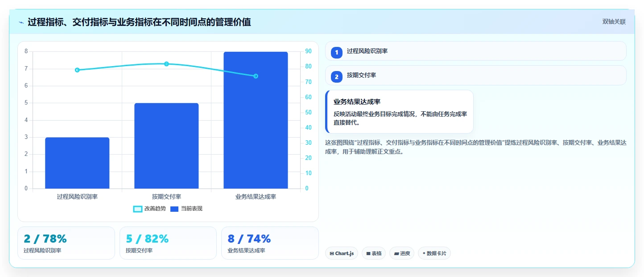Screen dimensions: 644x277
Task: Click the 表格 tag
Action: coord(374,253)
